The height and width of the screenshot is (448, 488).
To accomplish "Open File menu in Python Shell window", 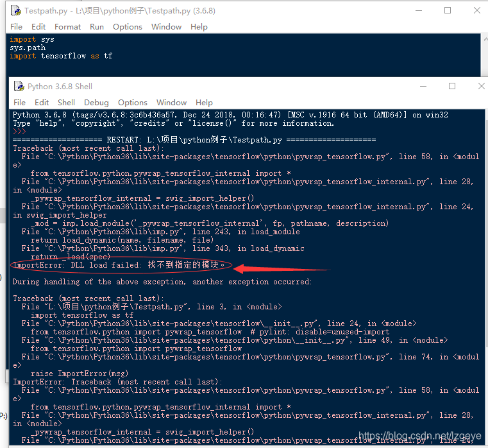I will [x=19, y=103].
